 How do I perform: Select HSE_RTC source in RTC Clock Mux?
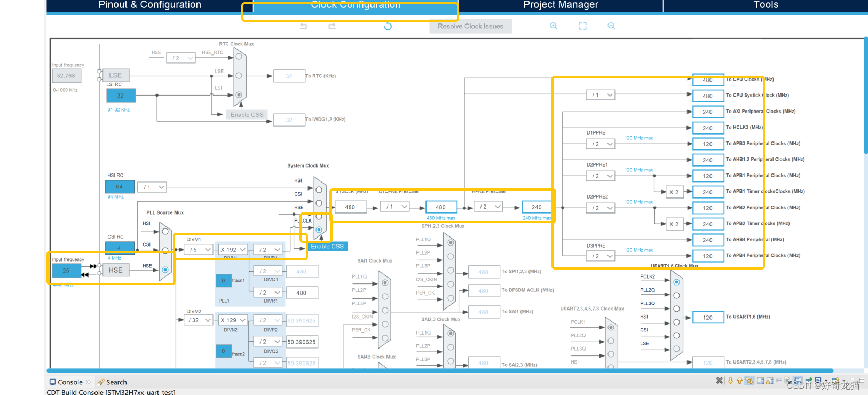coord(239,57)
